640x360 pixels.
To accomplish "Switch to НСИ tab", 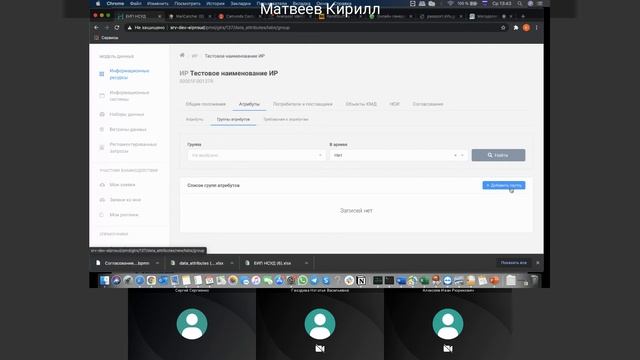I will point(394,104).
